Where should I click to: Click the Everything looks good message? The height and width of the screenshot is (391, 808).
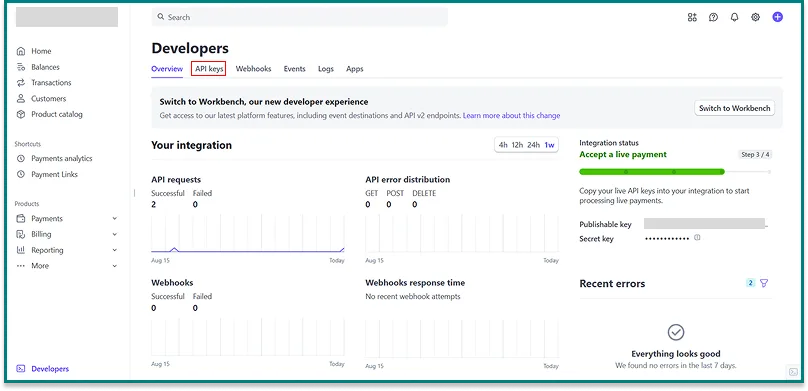(676, 354)
